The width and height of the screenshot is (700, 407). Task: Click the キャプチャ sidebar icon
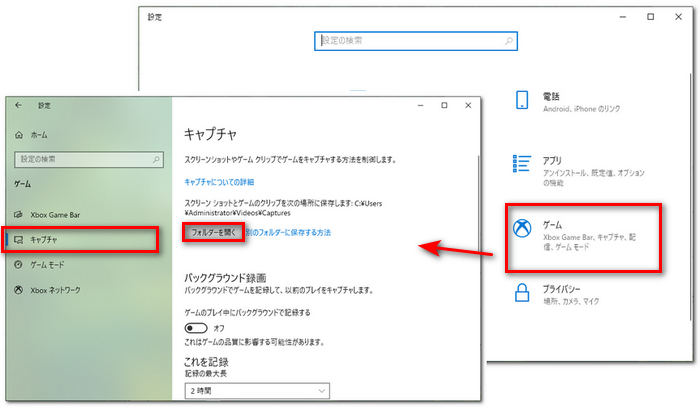coord(18,240)
